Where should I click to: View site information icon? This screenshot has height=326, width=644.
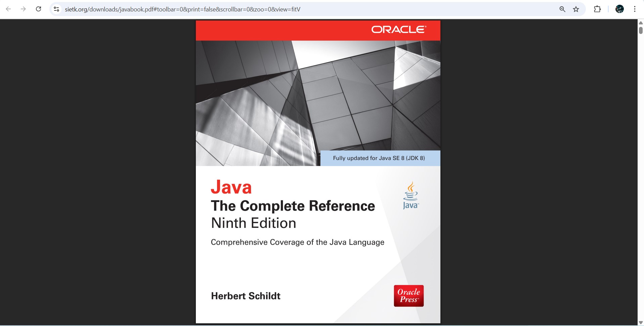(x=57, y=9)
